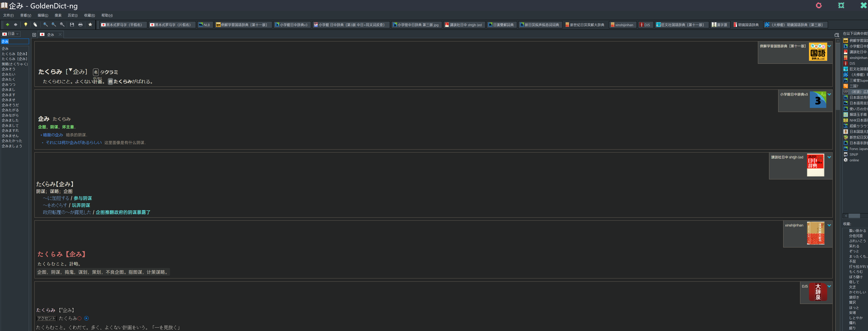Select 類語玉手箱 in the found-dictionaries list

click(x=855, y=114)
